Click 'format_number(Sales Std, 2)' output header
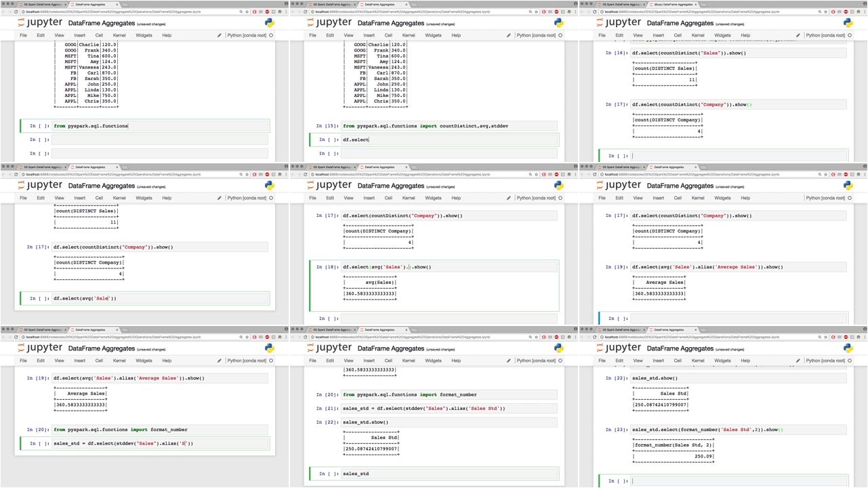 coord(674,445)
